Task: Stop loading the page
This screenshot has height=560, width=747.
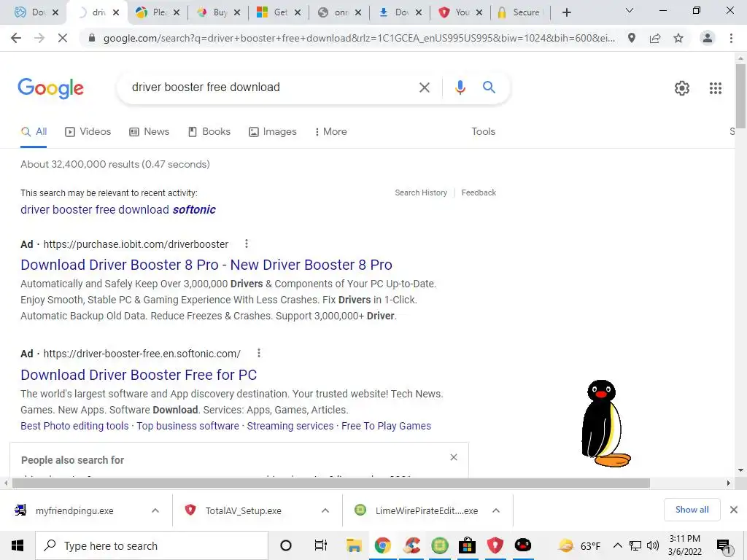Action: point(63,38)
